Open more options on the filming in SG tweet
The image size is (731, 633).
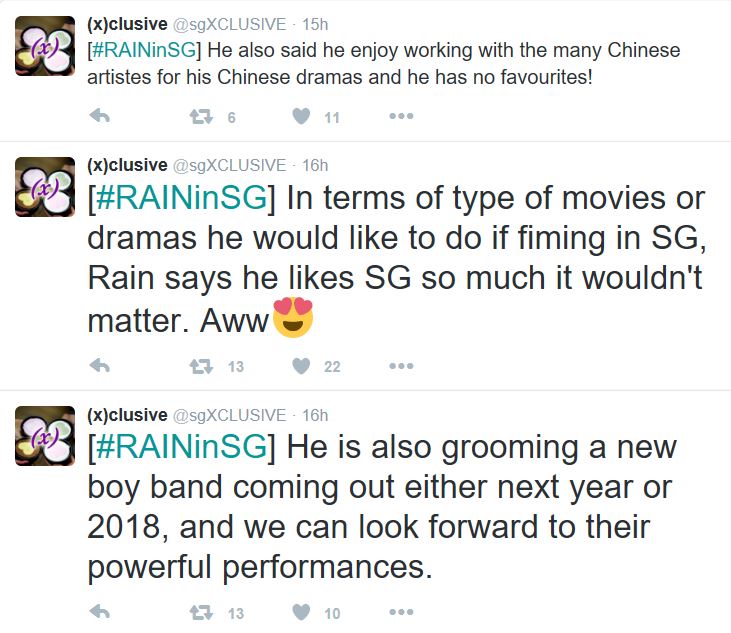point(401,366)
